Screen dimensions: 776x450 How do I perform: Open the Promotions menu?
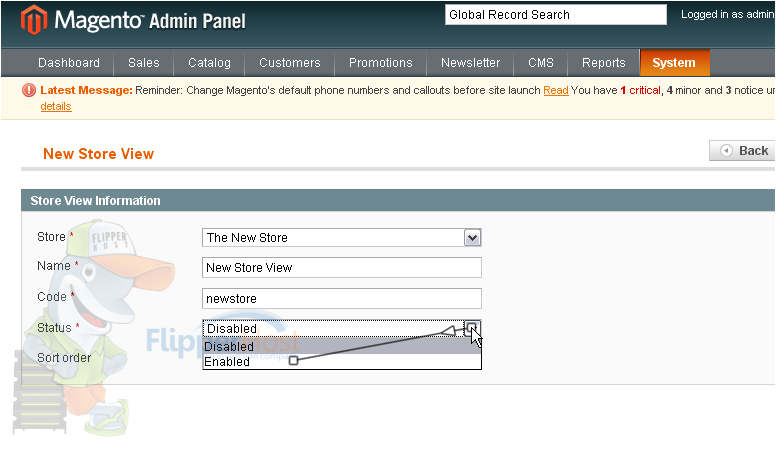coord(381,63)
